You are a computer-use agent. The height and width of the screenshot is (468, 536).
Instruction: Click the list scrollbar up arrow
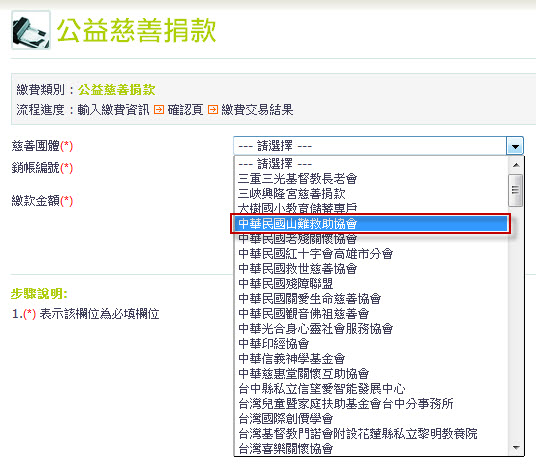pyautogui.click(x=516, y=165)
